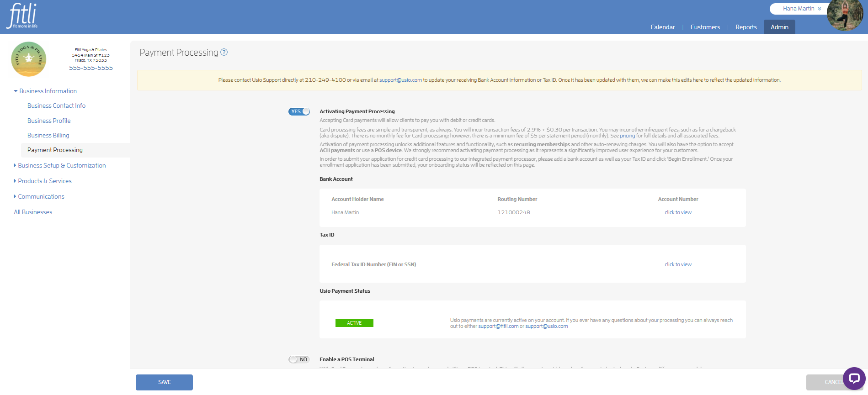
Task: Click support@usio.com in the yellow notice
Action: (x=400, y=80)
